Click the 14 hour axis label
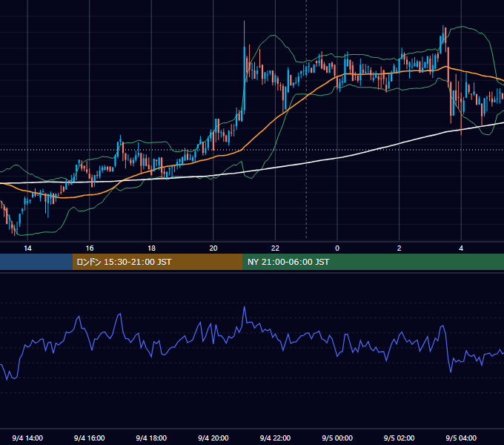The image size is (504, 445). click(27, 248)
